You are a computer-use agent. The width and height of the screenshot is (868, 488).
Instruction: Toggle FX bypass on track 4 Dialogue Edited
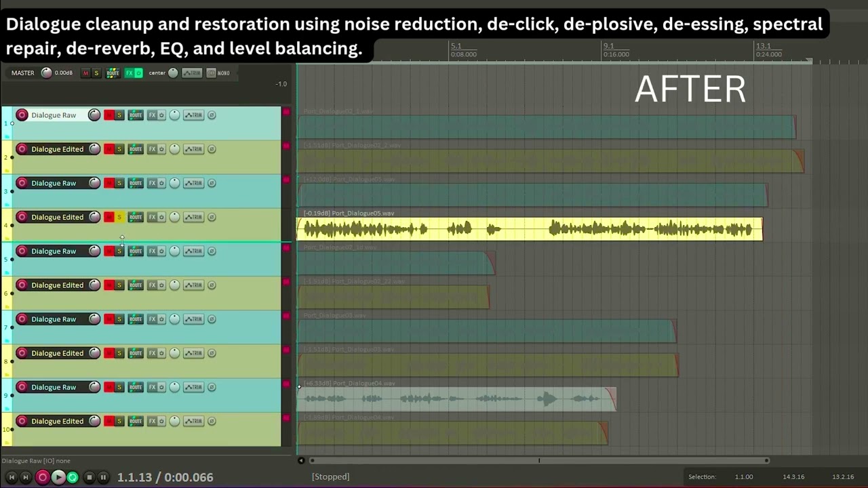[x=161, y=217]
